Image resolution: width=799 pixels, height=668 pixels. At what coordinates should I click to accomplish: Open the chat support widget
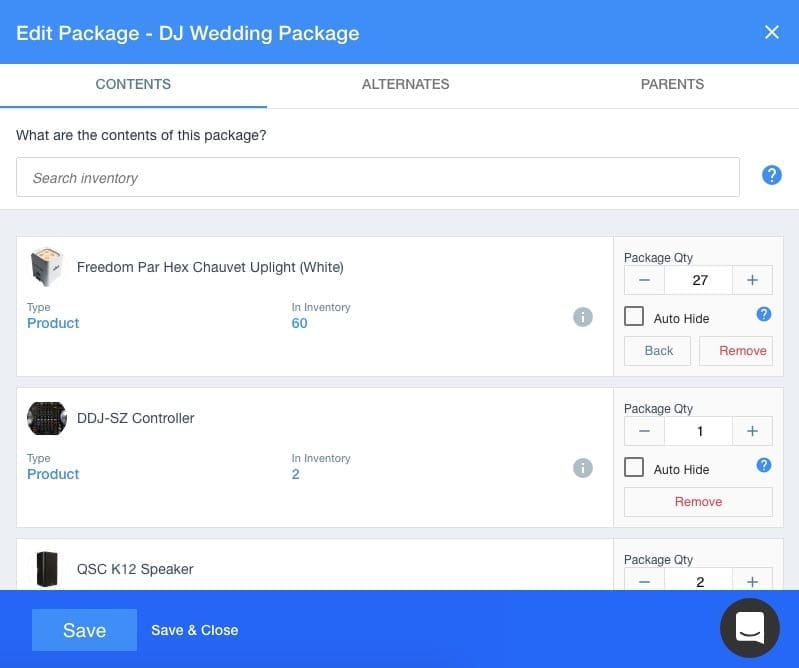click(749, 627)
